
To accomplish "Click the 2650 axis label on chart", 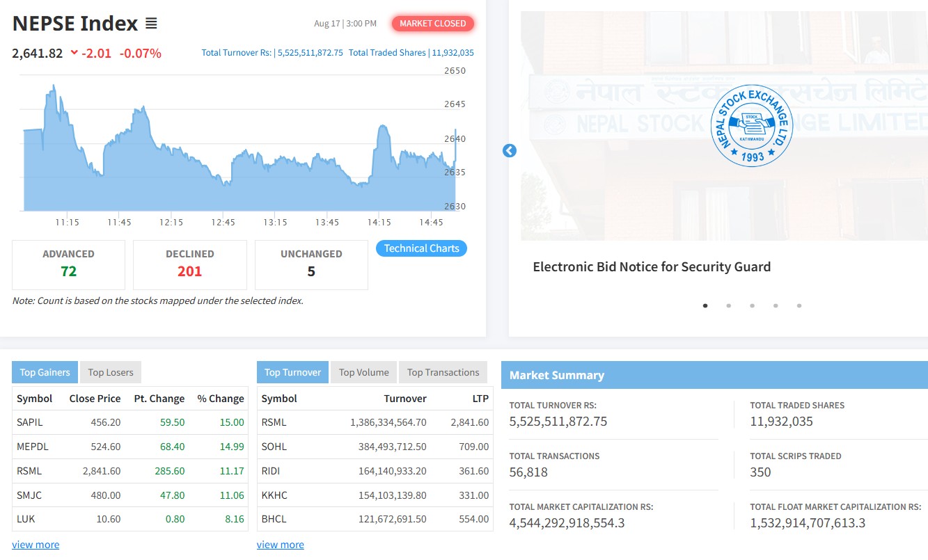I will pos(455,70).
